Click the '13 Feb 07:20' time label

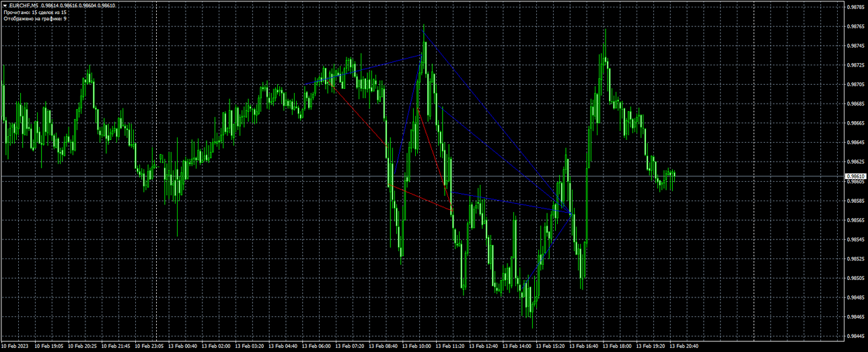pos(349,346)
